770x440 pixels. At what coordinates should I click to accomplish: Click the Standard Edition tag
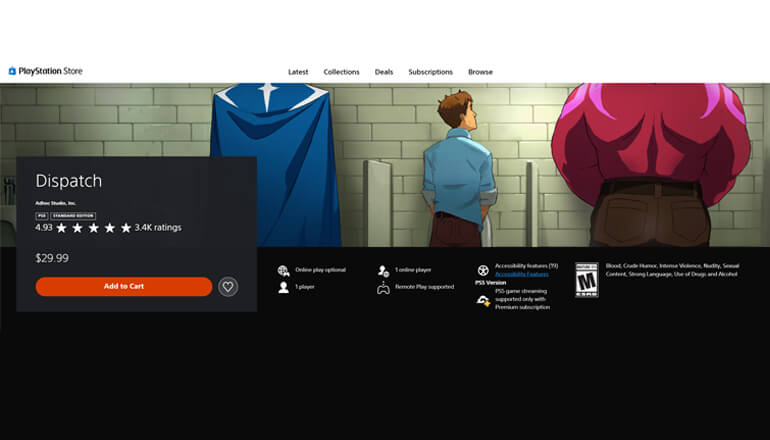click(x=73, y=216)
